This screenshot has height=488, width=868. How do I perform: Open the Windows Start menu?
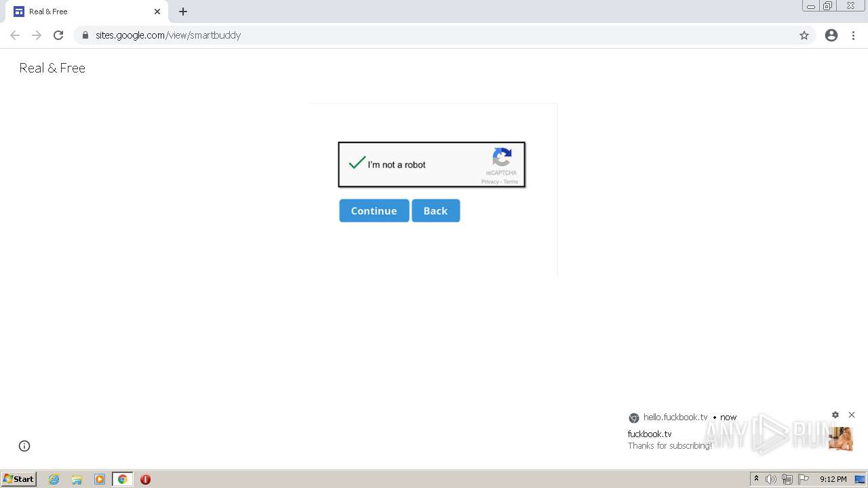(19, 479)
